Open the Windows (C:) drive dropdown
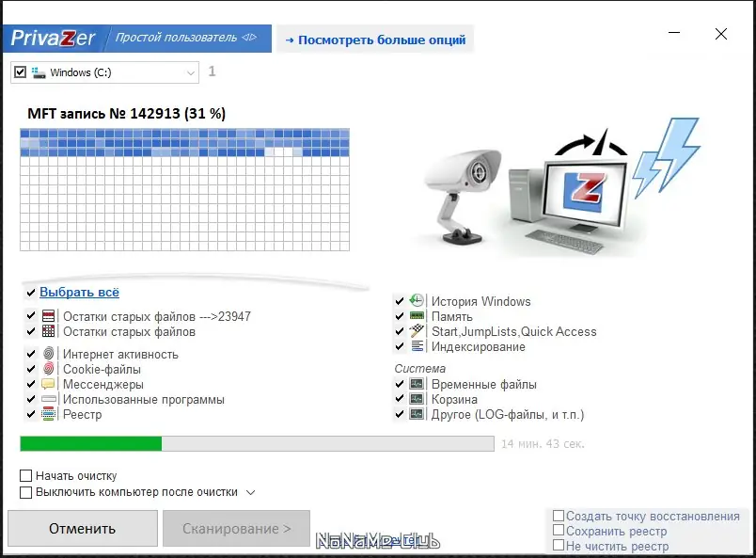 click(x=191, y=72)
